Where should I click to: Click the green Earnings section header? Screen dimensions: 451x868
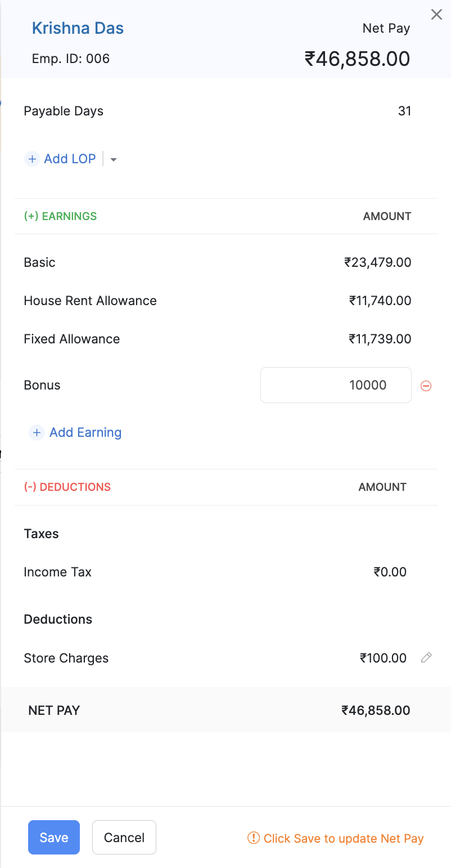(60, 216)
